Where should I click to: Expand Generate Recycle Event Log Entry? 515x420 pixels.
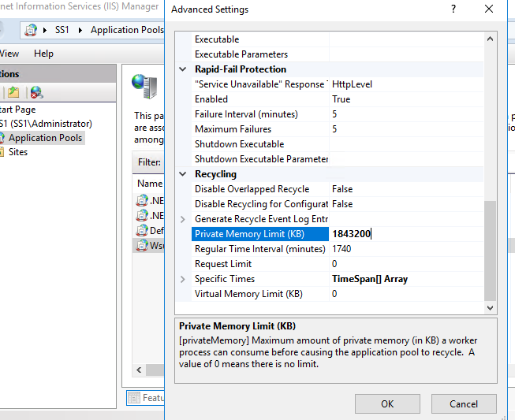click(184, 219)
